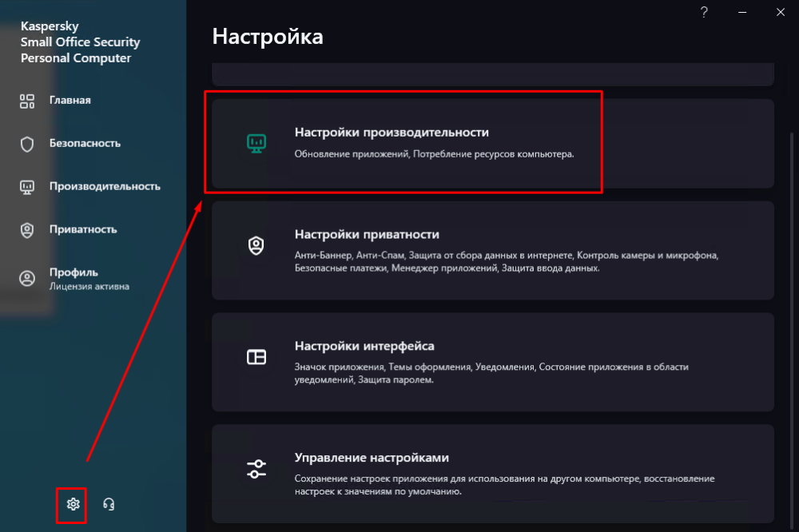
Task: Click the sliders icon for Управление настройками
Action: tap(256, 469)
